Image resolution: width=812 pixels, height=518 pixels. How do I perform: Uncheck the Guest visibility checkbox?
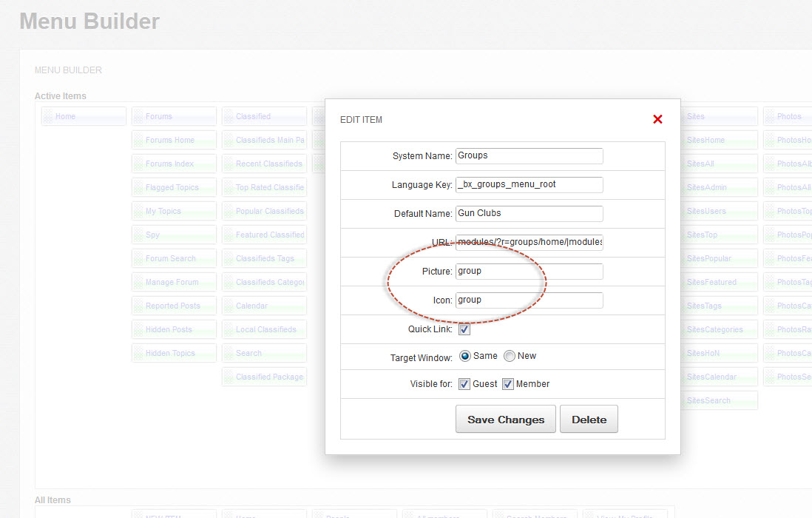(x=464, y=384)
